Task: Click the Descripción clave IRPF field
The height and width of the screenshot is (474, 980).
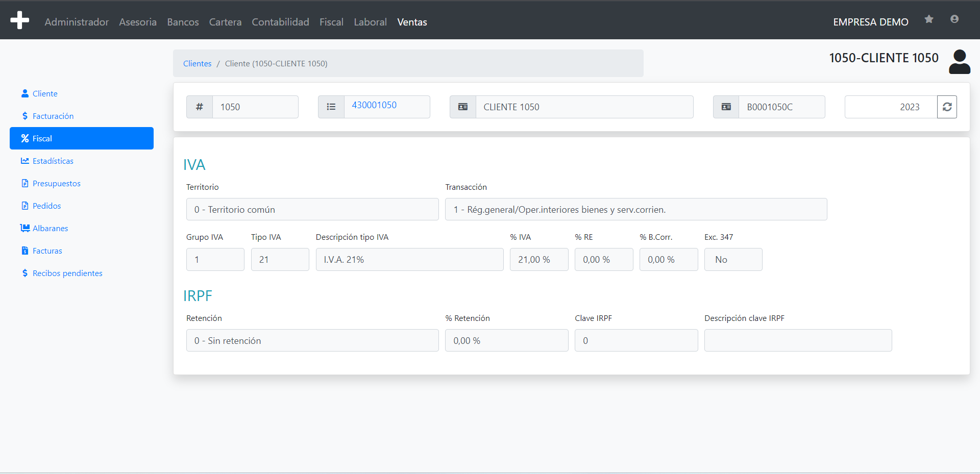Action: (x=798, y=340)
